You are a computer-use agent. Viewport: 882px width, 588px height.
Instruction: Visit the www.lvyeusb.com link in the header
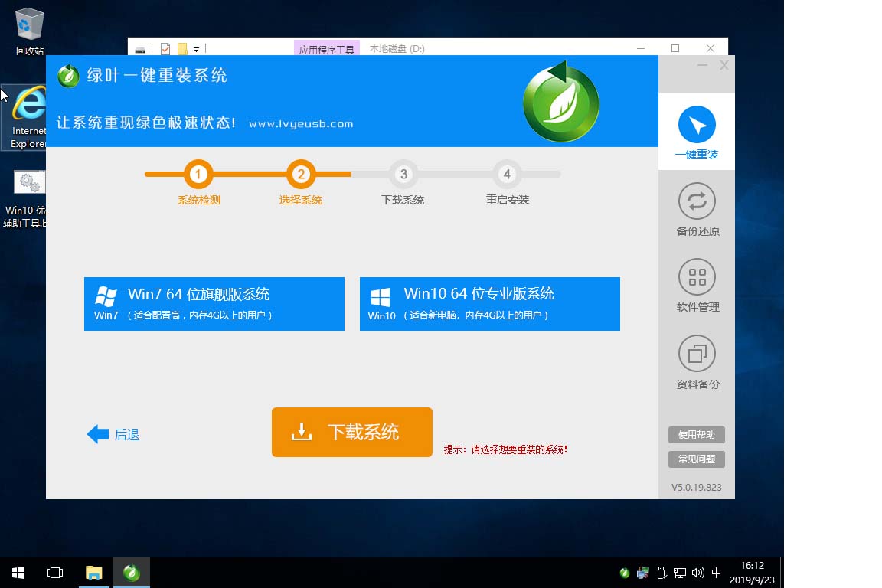pyautogui.click(x=301, y=124)
